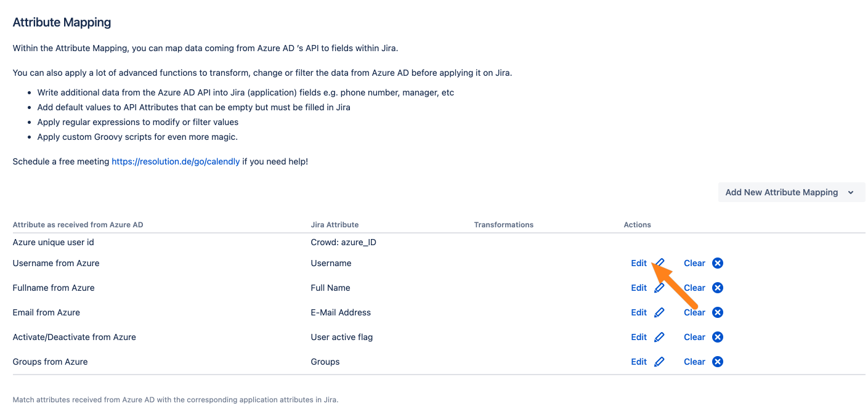
Task: Edit the Groups from Azure mapping
Action: coord(638,362)
